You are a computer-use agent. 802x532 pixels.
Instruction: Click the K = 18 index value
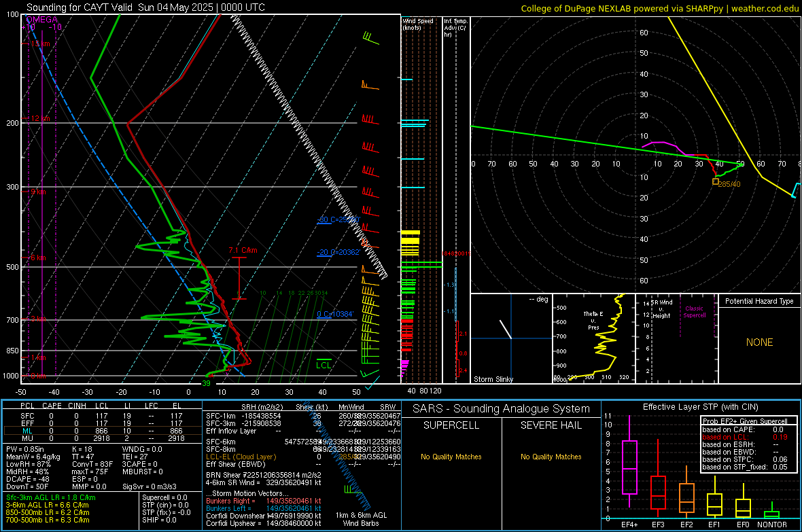click(x=82, y=449)
